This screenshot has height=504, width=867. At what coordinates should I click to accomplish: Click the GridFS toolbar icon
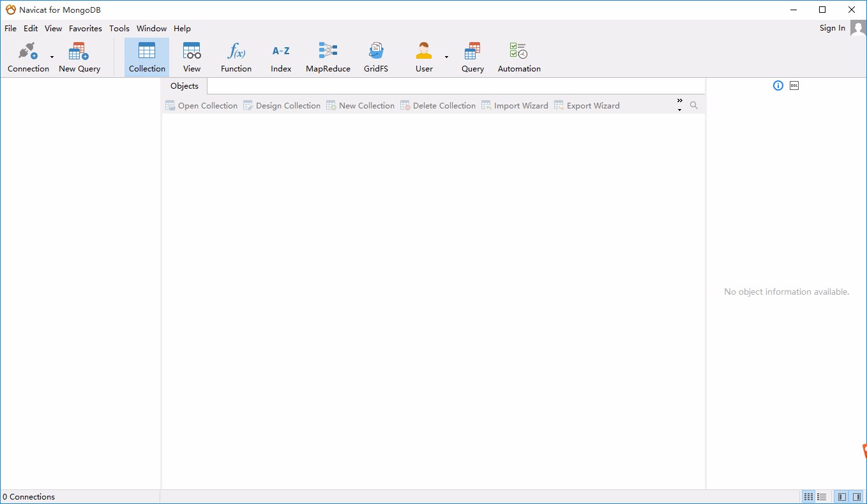click(x=376, y=57)
